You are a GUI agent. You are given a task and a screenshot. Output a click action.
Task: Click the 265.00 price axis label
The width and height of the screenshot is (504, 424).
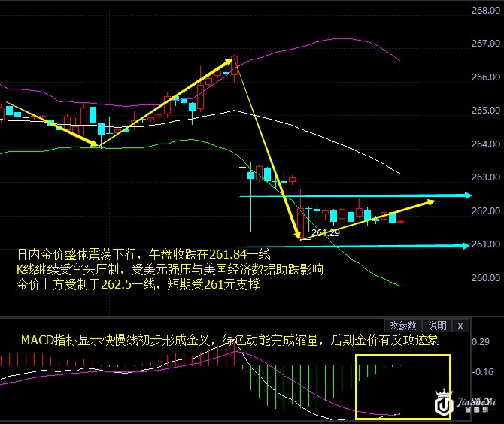point(486,111)
